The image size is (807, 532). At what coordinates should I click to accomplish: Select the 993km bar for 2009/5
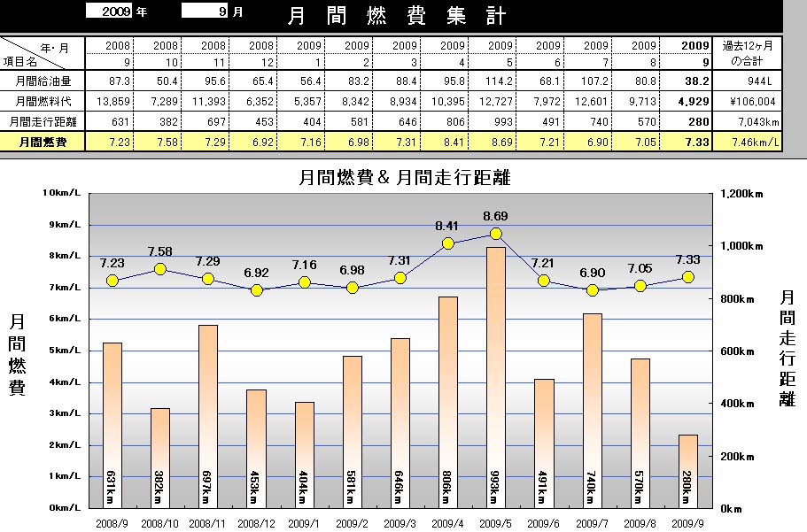(496, 376)
